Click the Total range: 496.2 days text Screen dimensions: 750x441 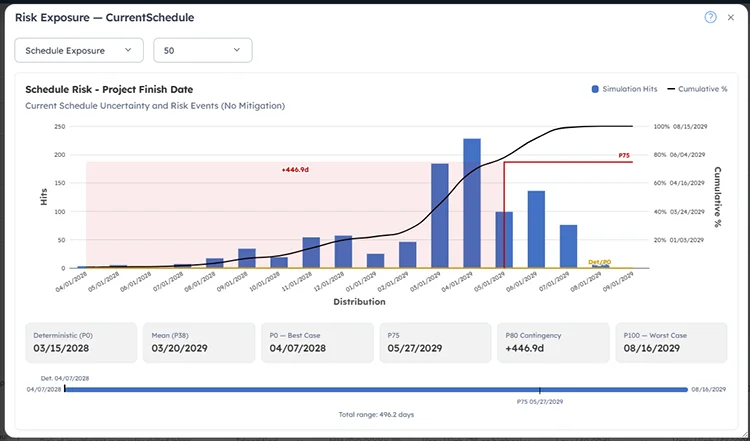point(376,415)
